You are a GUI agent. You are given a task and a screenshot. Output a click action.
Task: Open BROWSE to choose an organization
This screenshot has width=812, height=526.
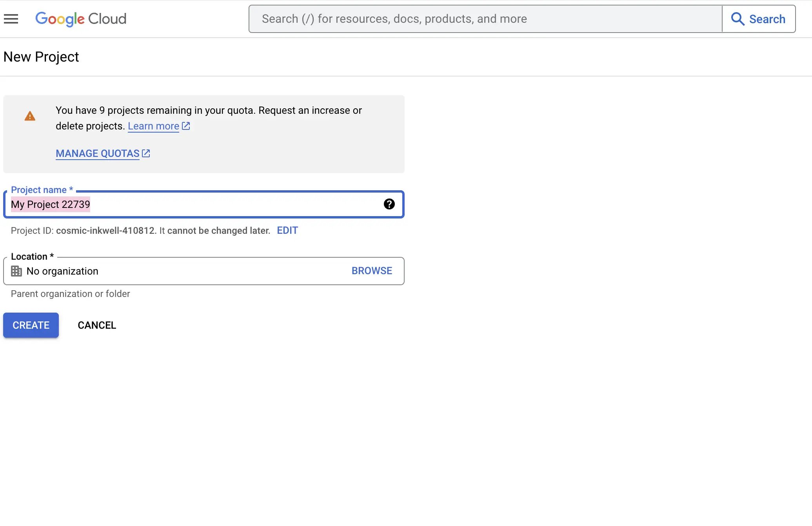click(x=371, y=271)
